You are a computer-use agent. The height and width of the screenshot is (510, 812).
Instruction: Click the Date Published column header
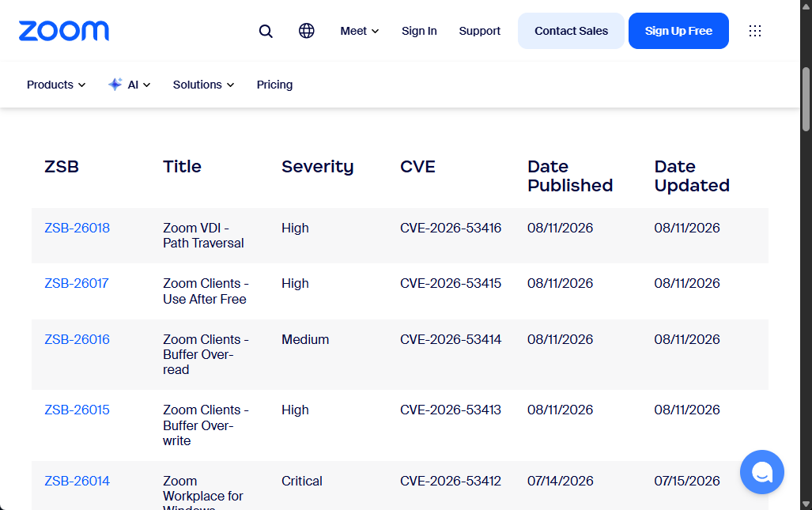coord(570,176)
